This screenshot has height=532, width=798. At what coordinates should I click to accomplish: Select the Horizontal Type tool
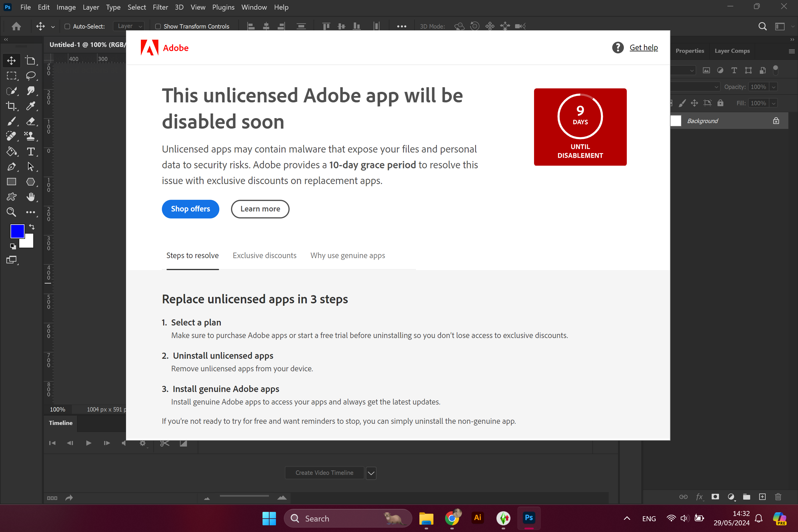pos(31,152)
